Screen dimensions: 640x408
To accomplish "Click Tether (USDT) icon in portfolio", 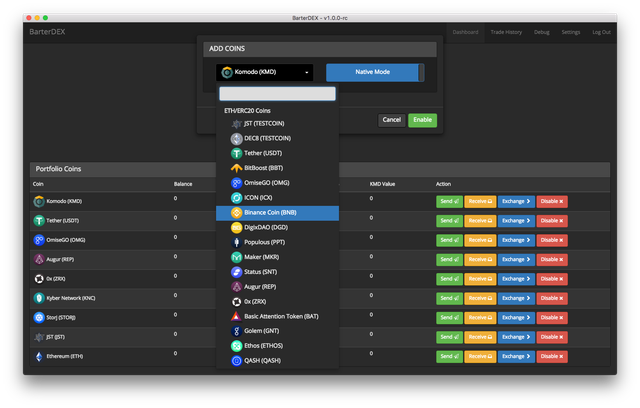I will [x=39, y=221].
